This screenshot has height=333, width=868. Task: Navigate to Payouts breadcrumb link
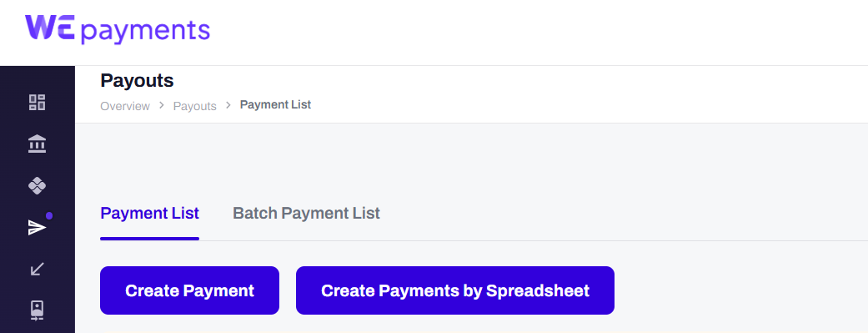195,106
